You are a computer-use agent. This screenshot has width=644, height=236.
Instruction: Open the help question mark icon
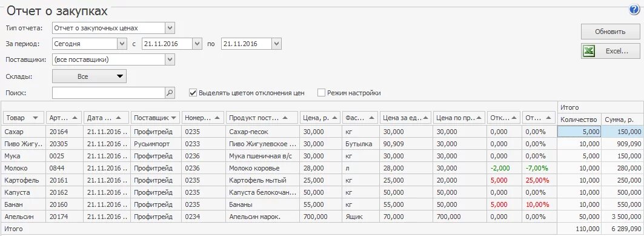pos(634,10)
